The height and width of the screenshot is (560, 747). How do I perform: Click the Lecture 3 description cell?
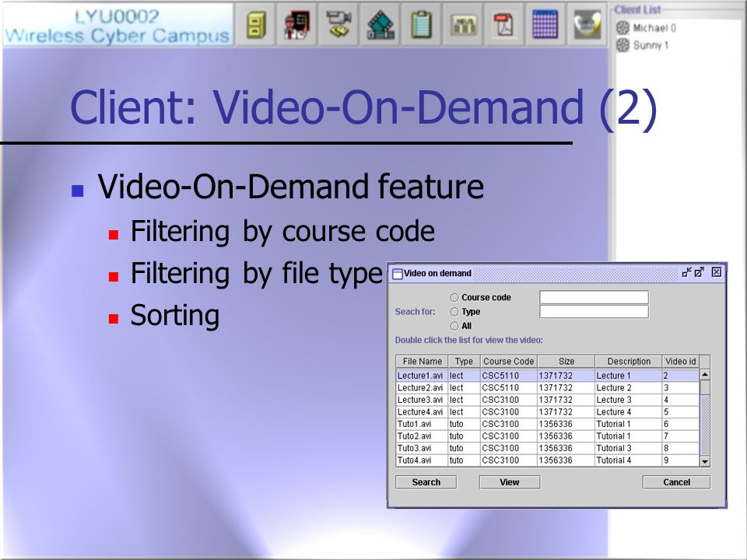[629, 400]
